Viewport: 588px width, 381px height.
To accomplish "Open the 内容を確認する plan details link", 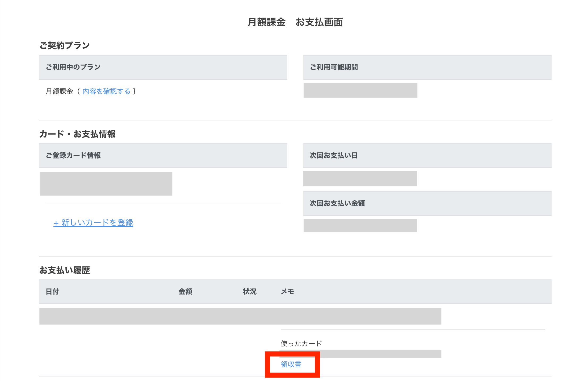I will [x=106, y=91].
